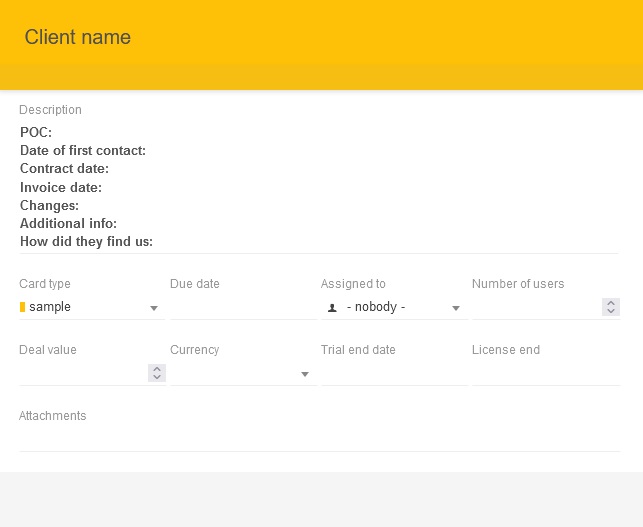643x527 pixels.
Task: Focus the Number of users field
Action: [x=536, y=307]
